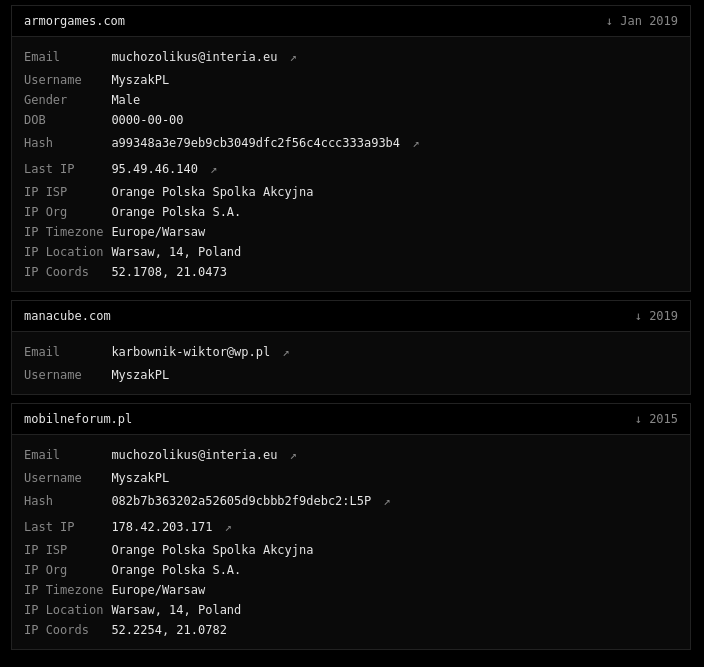Click hash a99348a3e79eb9cb... value
Viewport: 704px width, 667px height.
(x=255, y=143)
